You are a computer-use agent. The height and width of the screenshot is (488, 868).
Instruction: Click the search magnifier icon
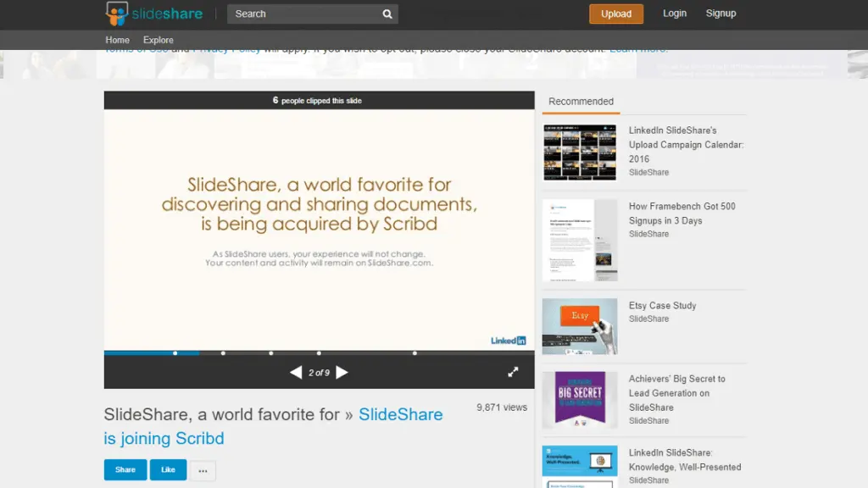coord(387,14)
